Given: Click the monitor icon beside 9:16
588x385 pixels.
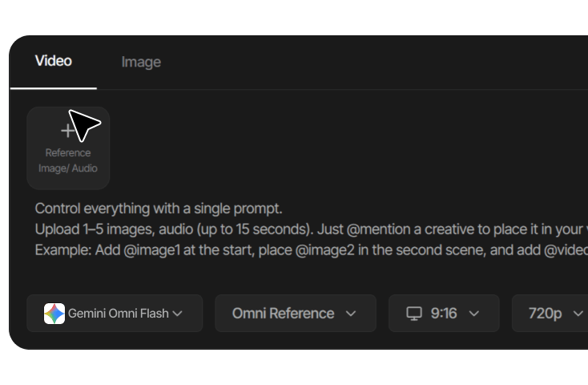Looking at the screenshot, I should pyautogui.click(x=414, y=314).
